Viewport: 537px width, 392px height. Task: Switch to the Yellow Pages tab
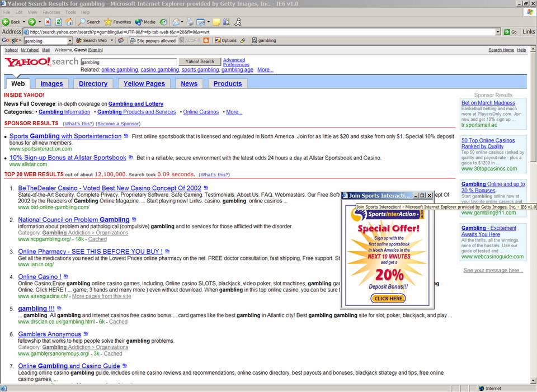coord(144,83)
